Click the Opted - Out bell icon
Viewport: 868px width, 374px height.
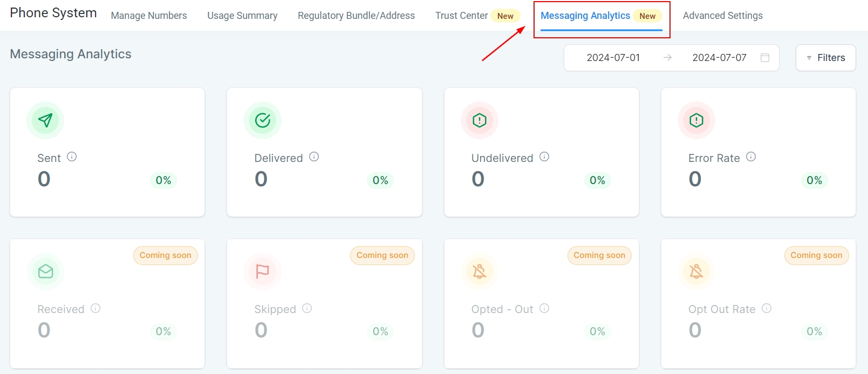(x=479, y=271)
